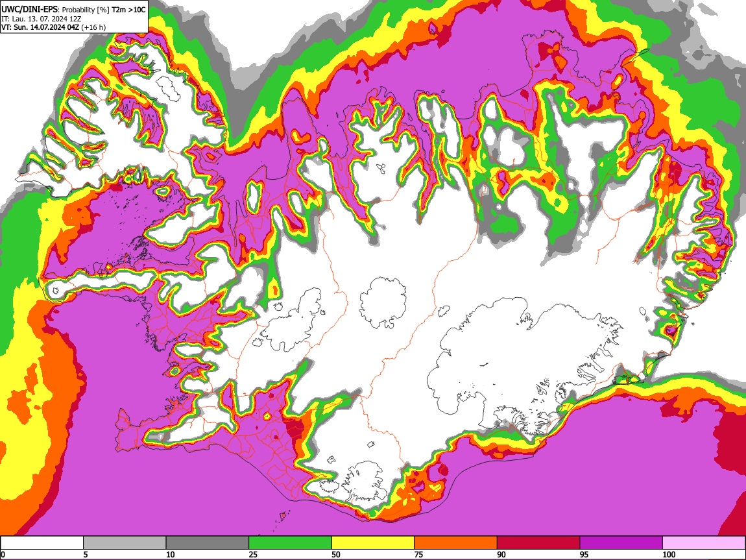Viewport: 746px width, 560px height.
Task: Click the legend tick label '0'
Action: [3, 554]
